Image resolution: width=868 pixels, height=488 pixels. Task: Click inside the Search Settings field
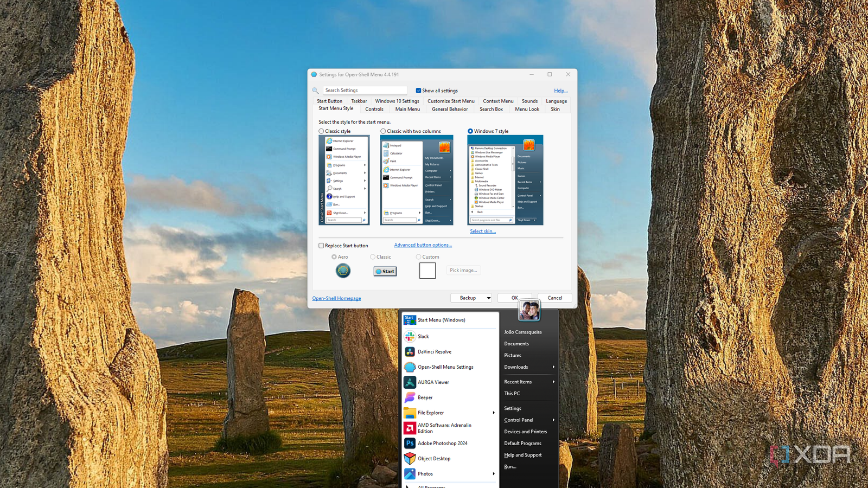[x=365, y=90]
